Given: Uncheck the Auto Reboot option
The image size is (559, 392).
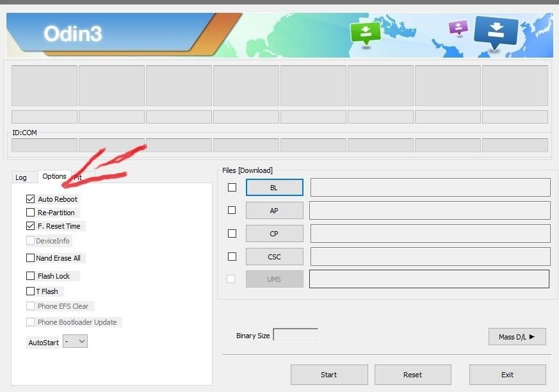Looking at the screenshot, I should tap(30, 199).
